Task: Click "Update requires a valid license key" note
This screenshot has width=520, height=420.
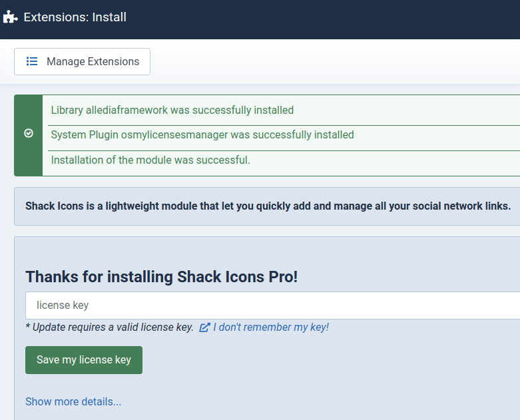Action: pos(109,327)
